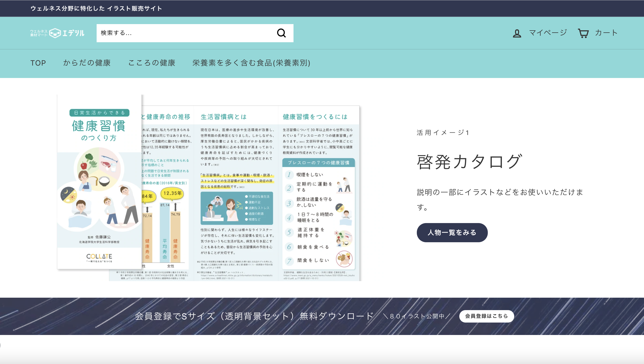
Task: Click the ウェルネス分野に特化した announcement bar text
Action: 96,9
